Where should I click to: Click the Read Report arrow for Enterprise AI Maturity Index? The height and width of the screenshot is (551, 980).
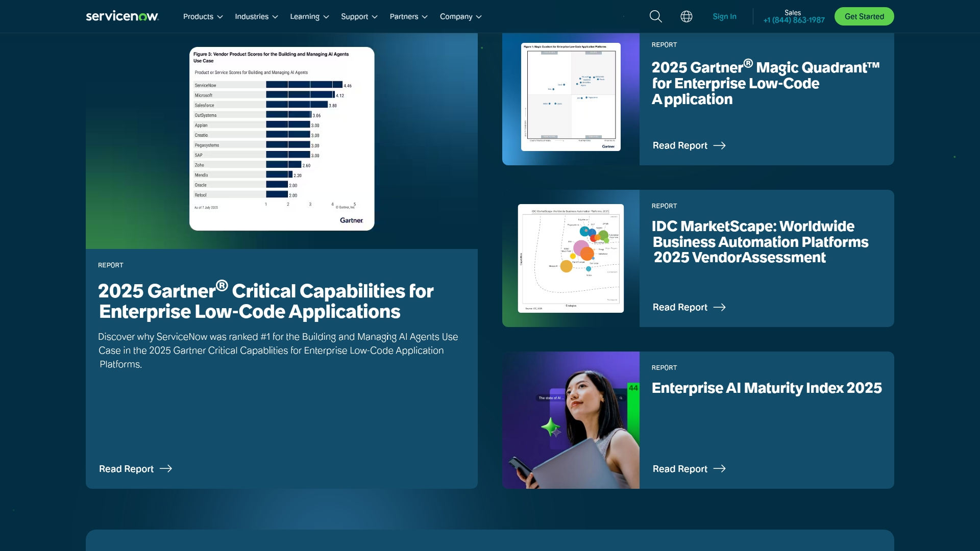pos(689,468)
